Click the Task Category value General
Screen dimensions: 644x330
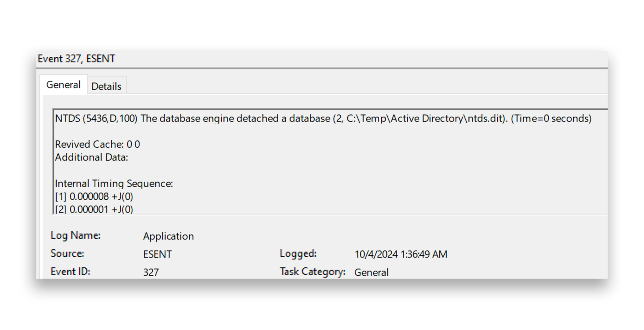tap(372, 272)
